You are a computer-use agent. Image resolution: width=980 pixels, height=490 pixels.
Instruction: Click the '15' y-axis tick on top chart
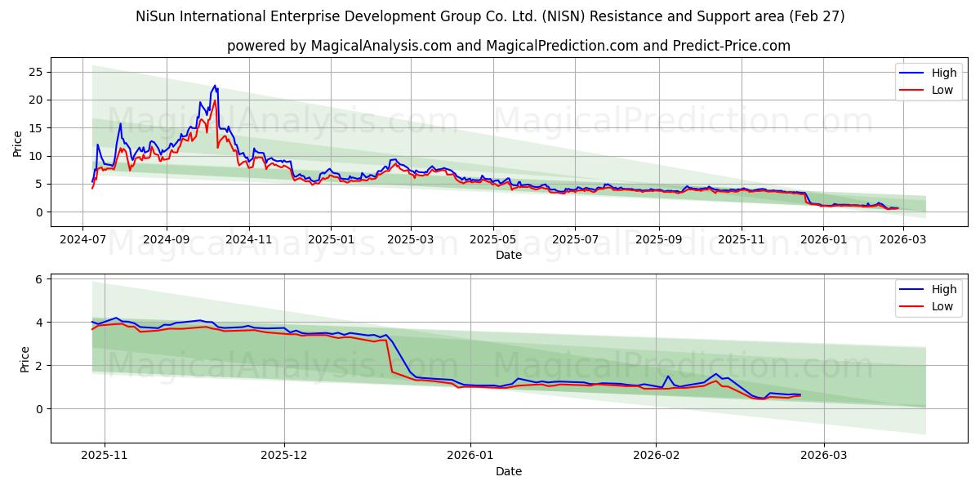(35, 128)
